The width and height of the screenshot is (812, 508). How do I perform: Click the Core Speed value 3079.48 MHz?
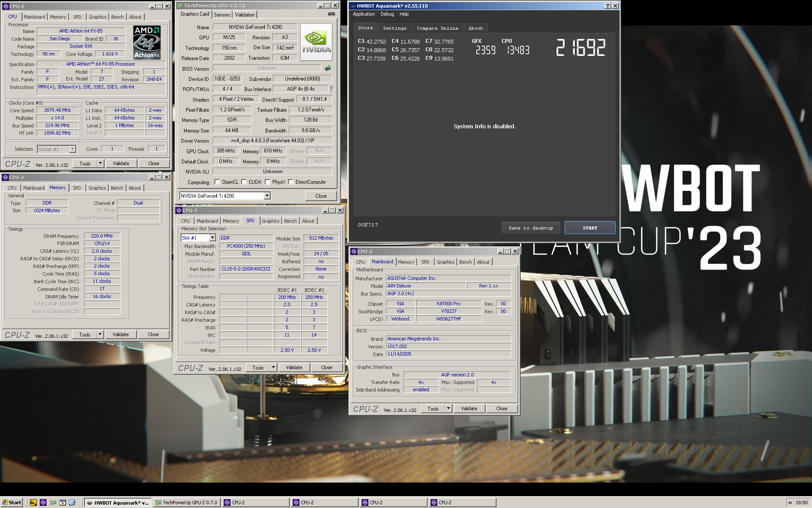[x=58, y=110]
